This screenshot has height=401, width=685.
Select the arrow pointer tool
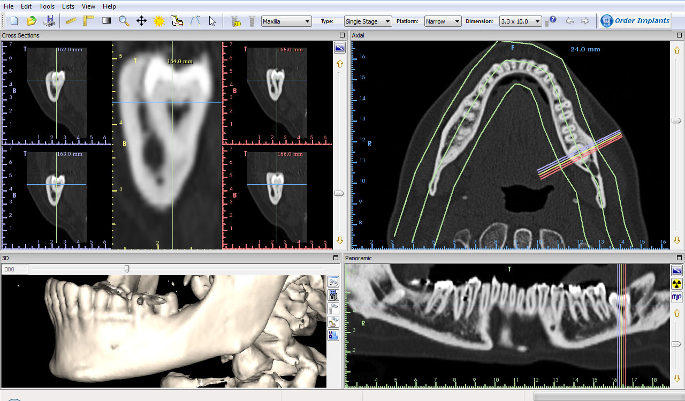[x=212, y=21]
